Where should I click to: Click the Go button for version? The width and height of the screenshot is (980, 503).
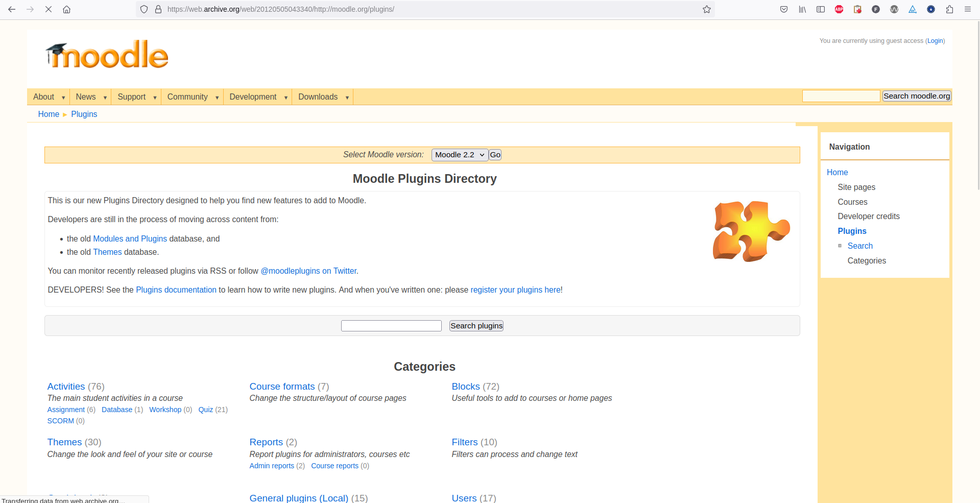(495, 155)
